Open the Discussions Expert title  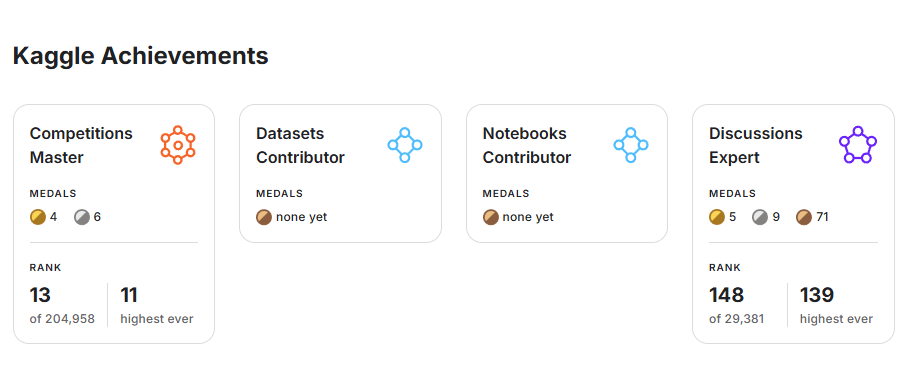(756, 145)
